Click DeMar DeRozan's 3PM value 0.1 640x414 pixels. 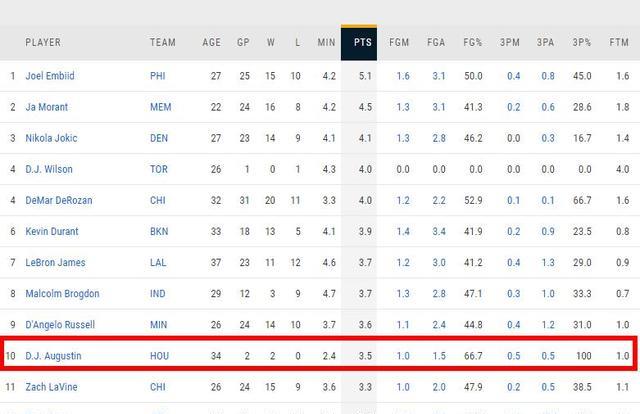click(513, 200)
